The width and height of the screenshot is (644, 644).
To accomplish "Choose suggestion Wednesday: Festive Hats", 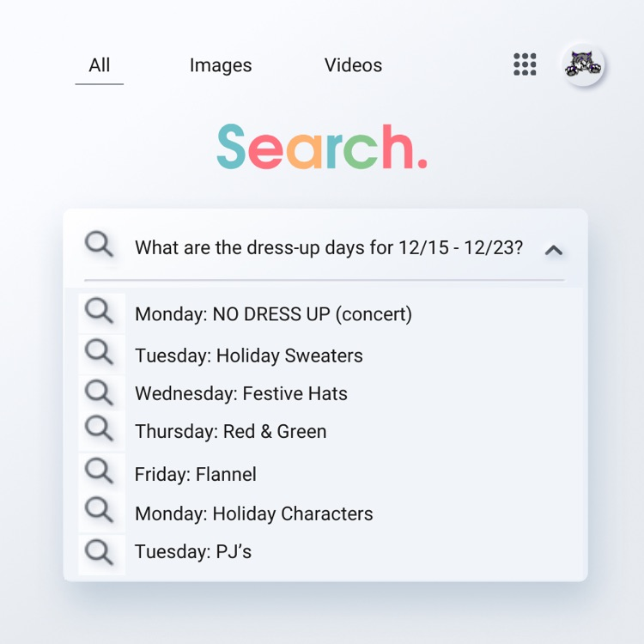I will click(x=241, y=394).
